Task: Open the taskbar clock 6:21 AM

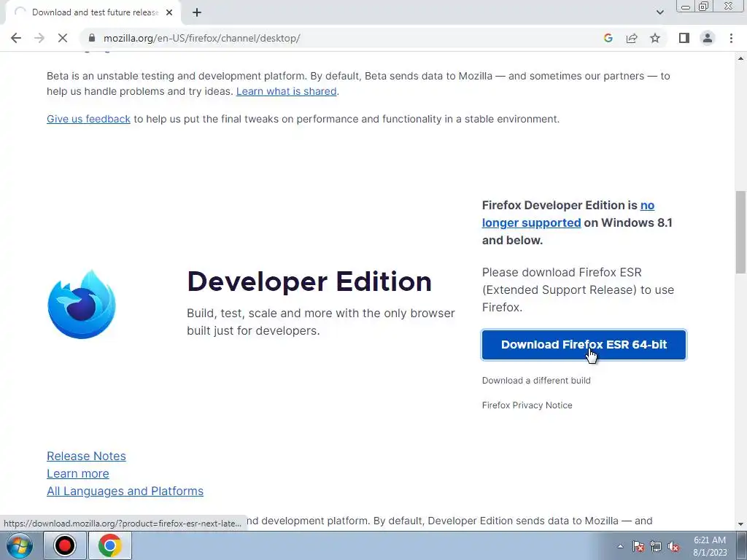Action: 710,546
